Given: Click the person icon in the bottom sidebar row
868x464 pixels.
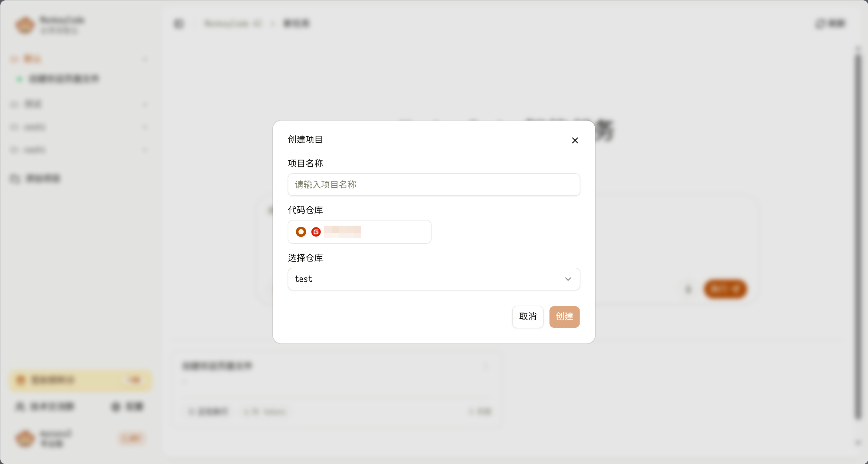Looking at the screenshot, I should coord(20,406).
